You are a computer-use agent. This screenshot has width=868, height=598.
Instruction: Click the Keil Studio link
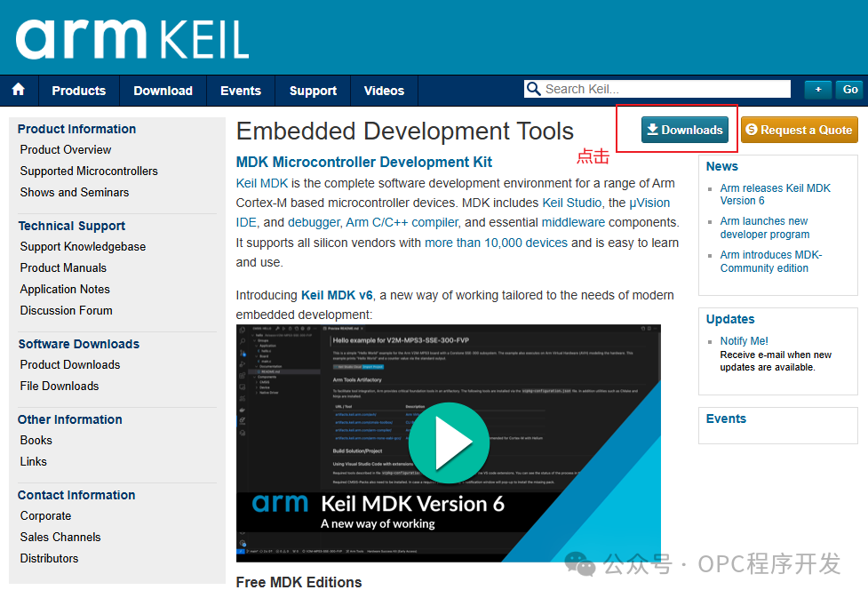click(x=572, y=203)
